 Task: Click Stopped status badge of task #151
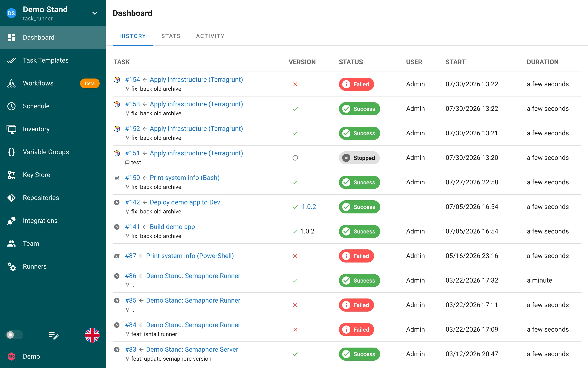[x=359, y=158]
